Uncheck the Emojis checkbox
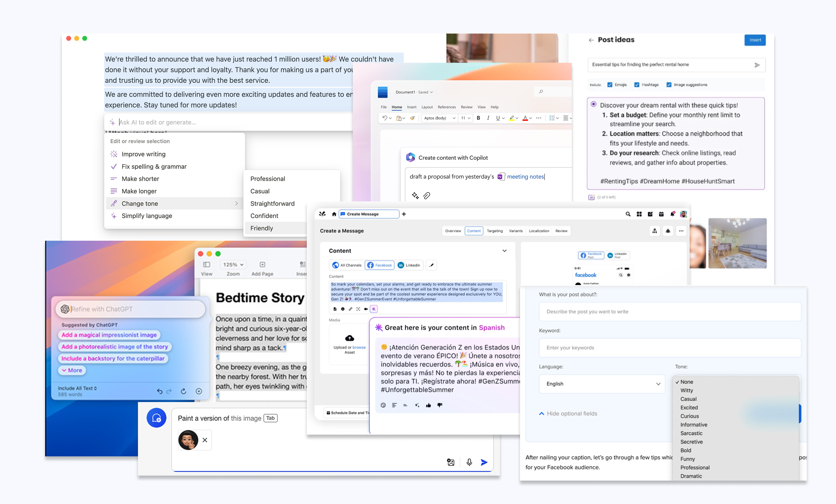Screen dimensions: 836x504 coord(610,85)
